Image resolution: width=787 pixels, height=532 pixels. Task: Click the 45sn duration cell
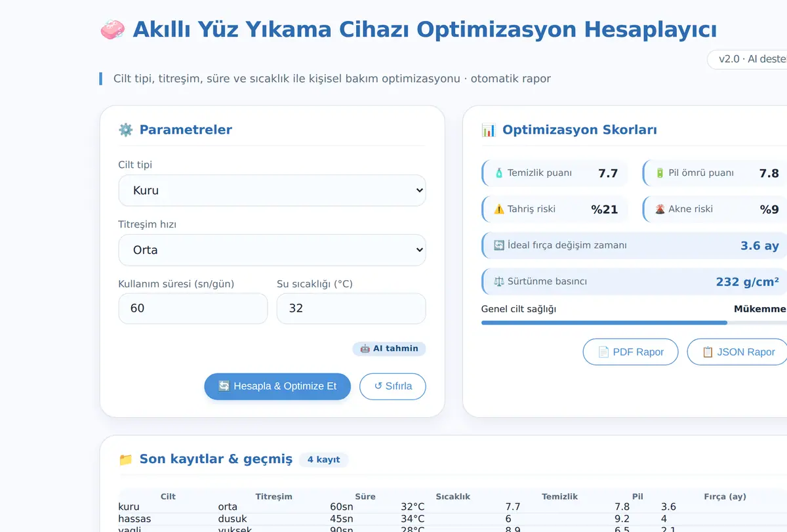click(341, 519)
